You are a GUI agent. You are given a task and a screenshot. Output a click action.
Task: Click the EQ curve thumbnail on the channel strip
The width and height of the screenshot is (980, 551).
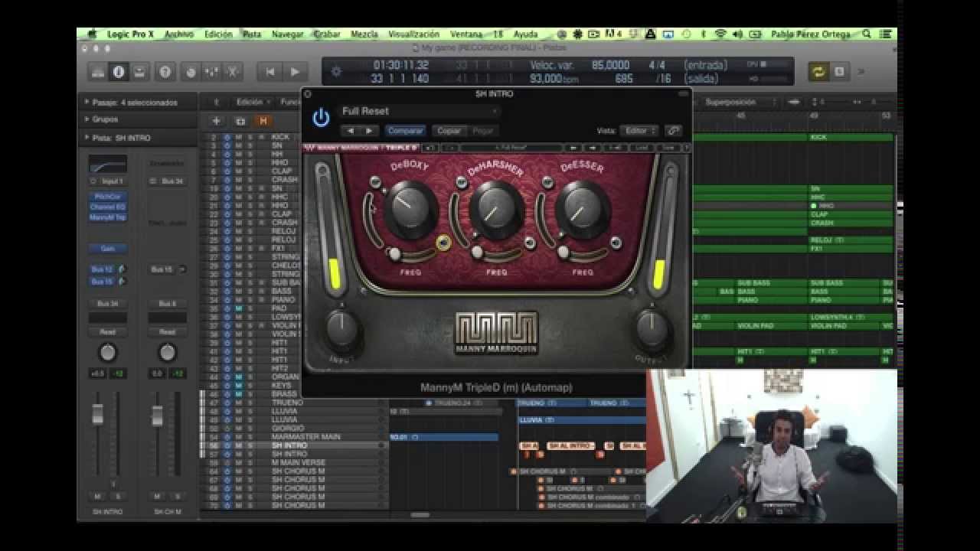point(107,164)
